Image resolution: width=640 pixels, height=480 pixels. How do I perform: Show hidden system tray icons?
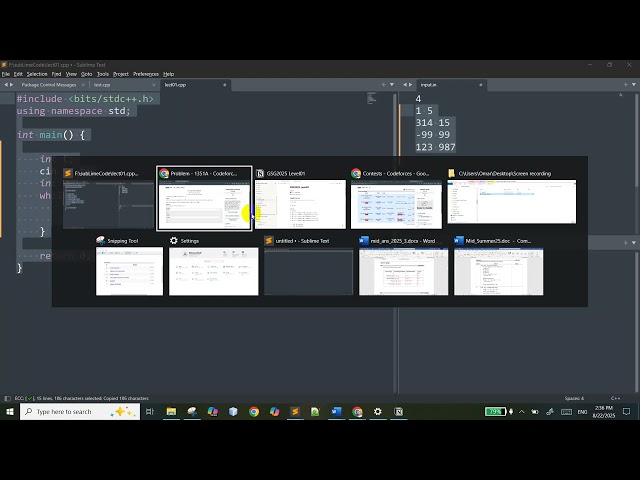[522, 412]
